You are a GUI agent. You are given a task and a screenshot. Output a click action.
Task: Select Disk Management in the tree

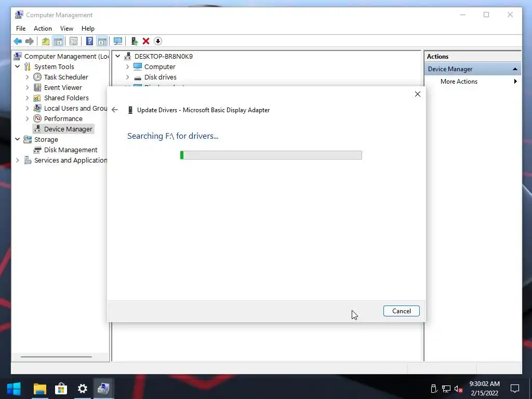(x=71, y=150)
